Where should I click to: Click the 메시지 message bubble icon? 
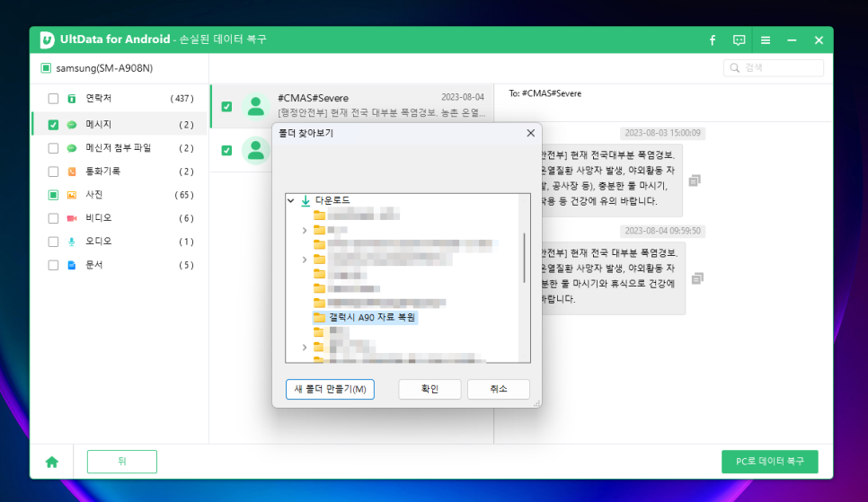(x=72, y=125)
